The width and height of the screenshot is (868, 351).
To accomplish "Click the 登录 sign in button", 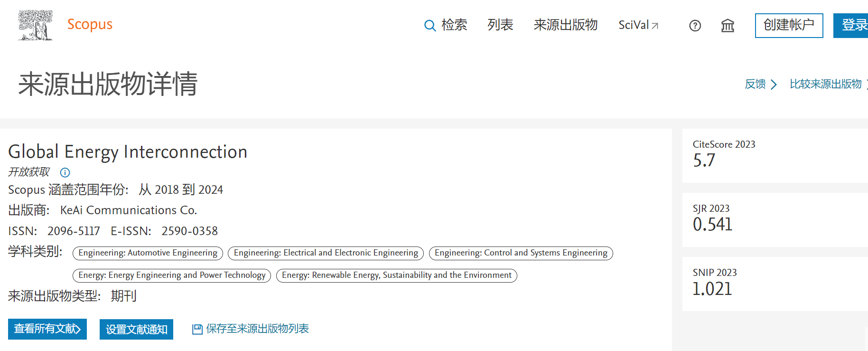I will click(x=851, y=26).
